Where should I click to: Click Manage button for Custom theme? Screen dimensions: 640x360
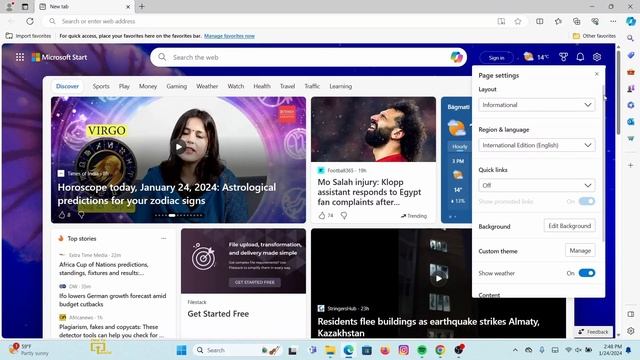(580, 251)
